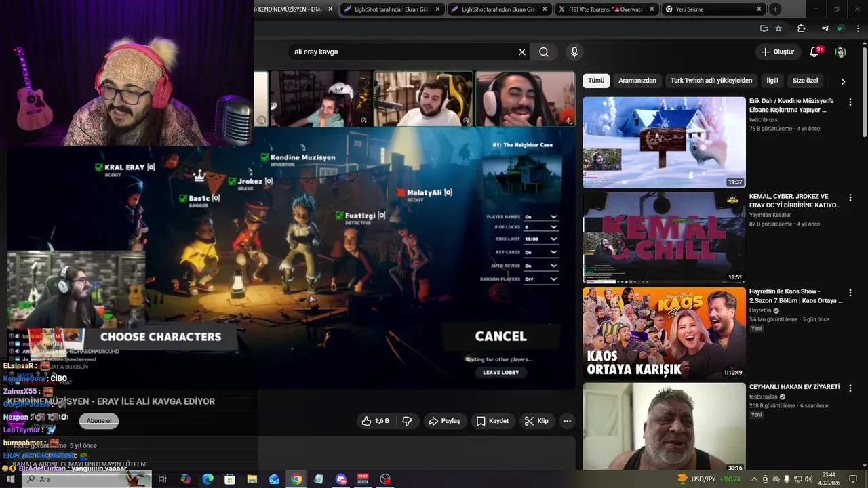
Task: Click Chrome install app icon
Action: tap(764, 28)
